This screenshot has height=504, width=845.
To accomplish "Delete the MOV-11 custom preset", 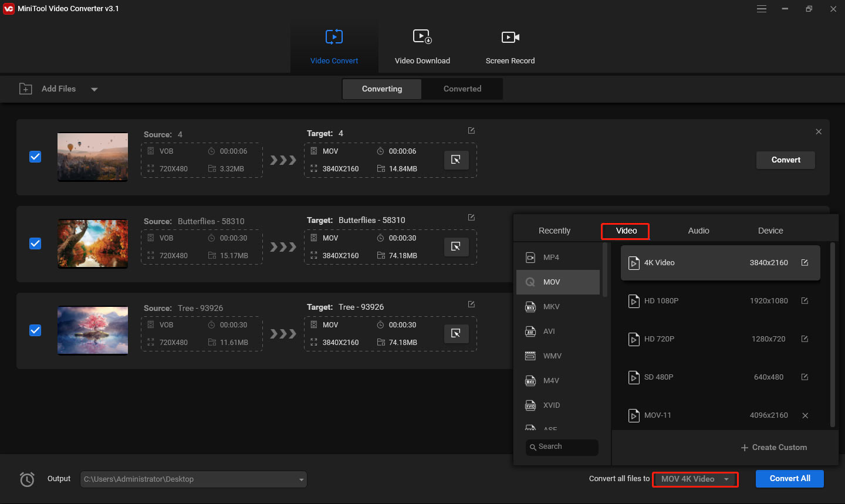I will [805, 415].
